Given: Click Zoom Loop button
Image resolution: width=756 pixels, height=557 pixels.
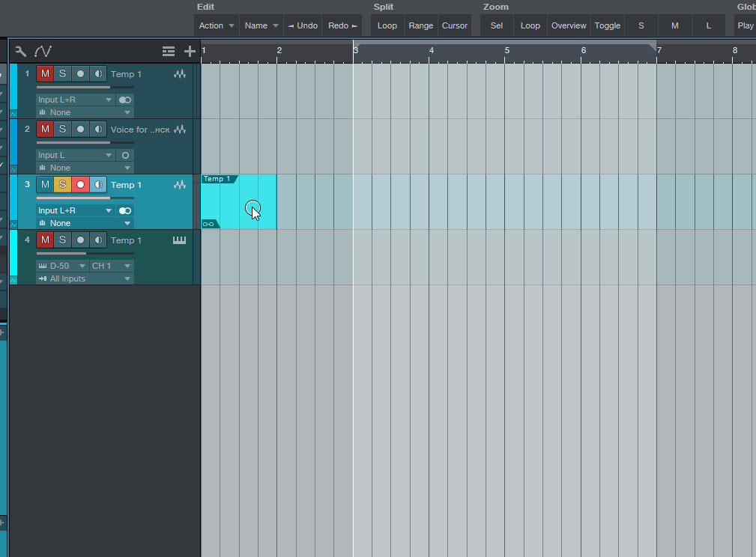Looking at the screenshot, I should click(530, 25).
